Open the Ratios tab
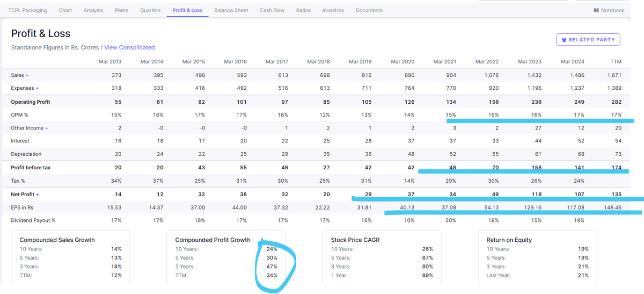 point(303,10)
